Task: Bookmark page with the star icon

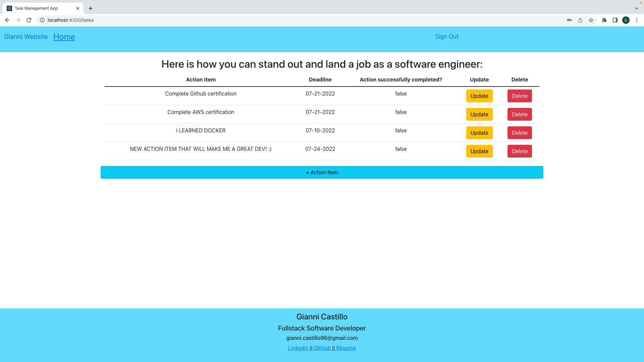Action: [x=591, y=20]
